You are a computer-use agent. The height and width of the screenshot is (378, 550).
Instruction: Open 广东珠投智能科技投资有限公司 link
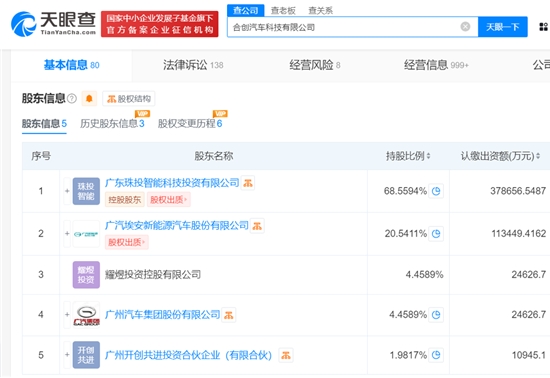[x=172, y=183]
